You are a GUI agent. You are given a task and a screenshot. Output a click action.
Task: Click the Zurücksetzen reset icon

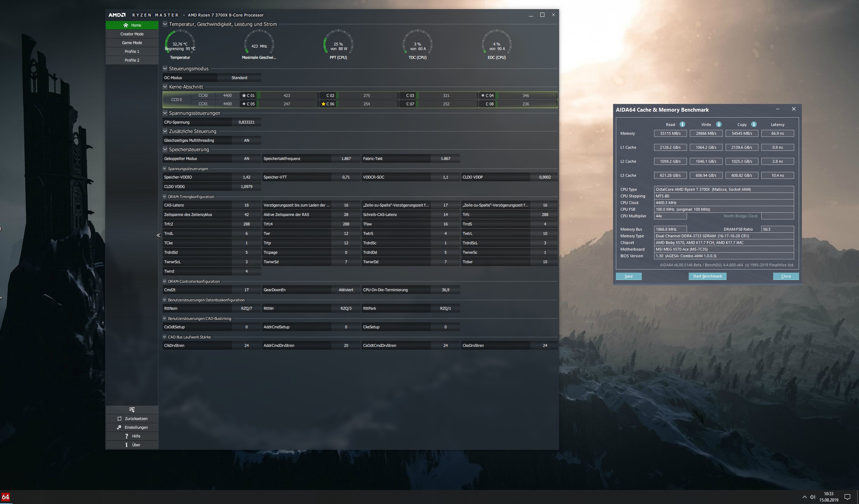(x=119, y=419)
